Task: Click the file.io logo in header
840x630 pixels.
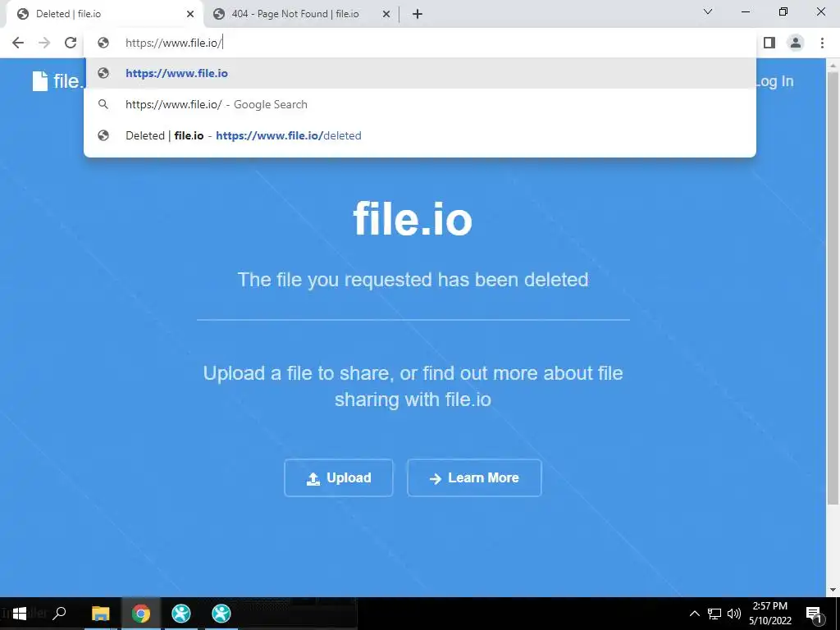Action: pos(58,81)
